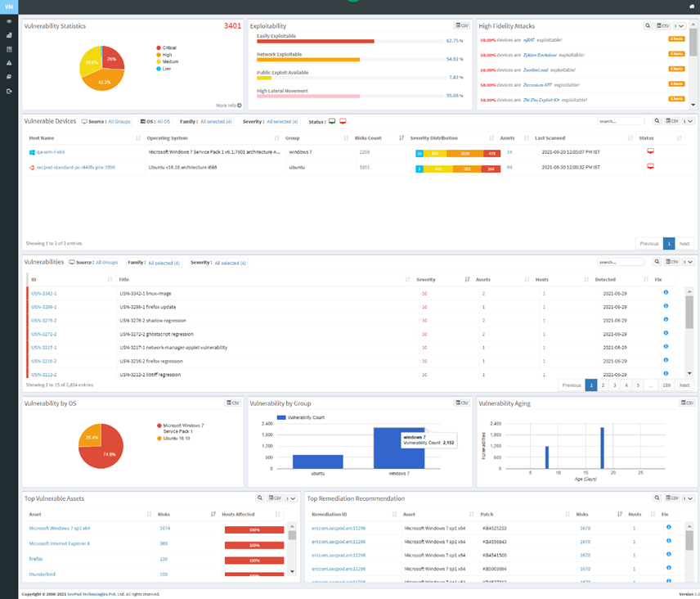The image size is (700, 599).
Task: Sort Vulnerabilities by Severity column
Action: [x=442, y=280]
